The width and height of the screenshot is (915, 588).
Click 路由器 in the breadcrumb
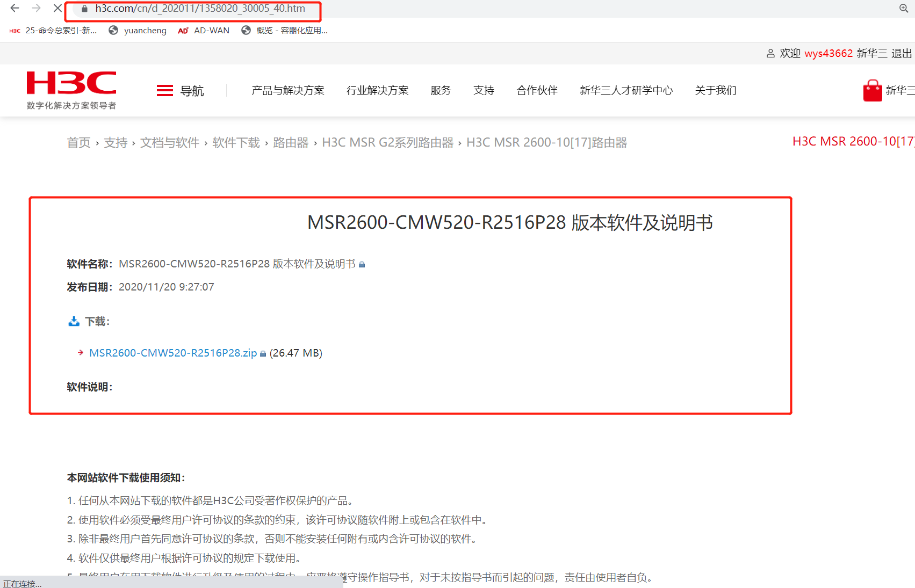(x=291, y=143)
